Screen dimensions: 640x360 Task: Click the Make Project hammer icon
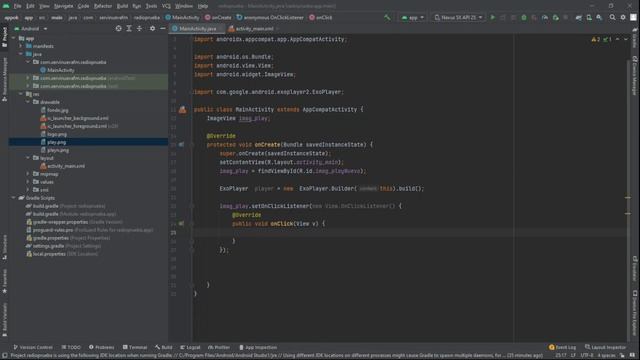tap(387, 18)
